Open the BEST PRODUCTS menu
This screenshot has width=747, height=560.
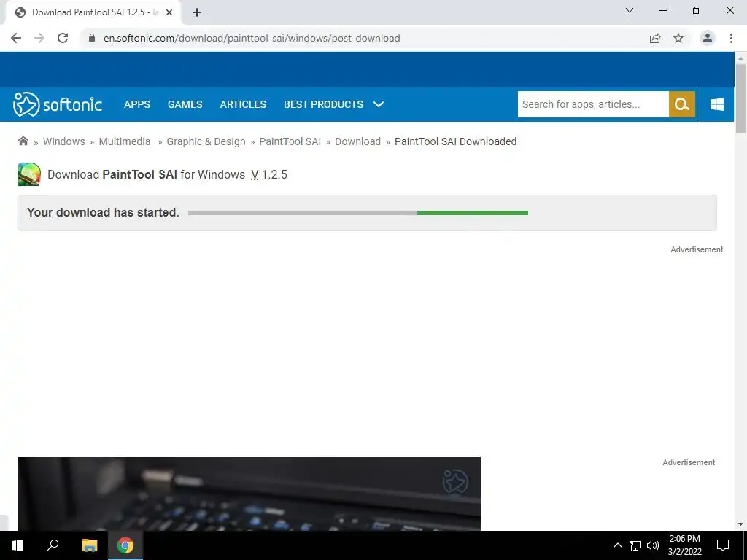323,104
